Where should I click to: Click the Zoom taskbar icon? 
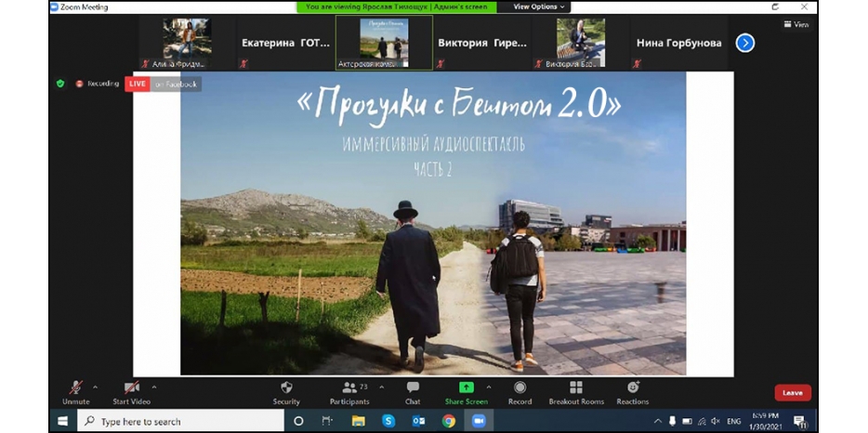coord(479,421)
